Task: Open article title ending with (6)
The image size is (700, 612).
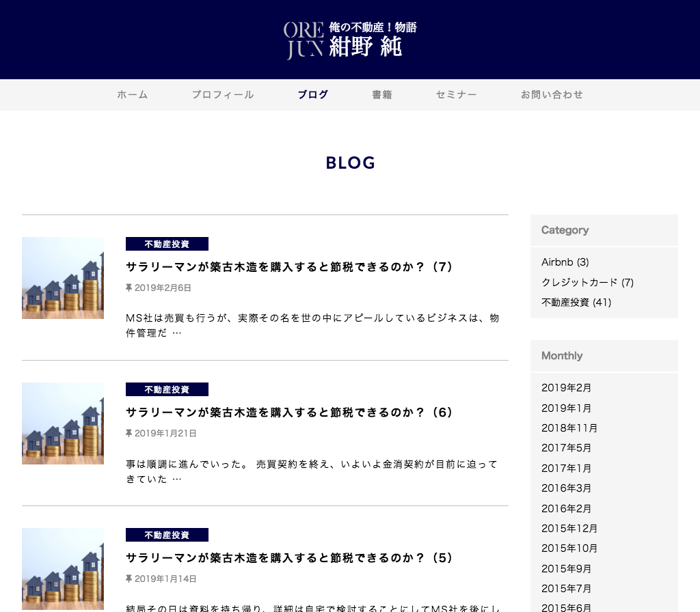Action: [290, 413]
